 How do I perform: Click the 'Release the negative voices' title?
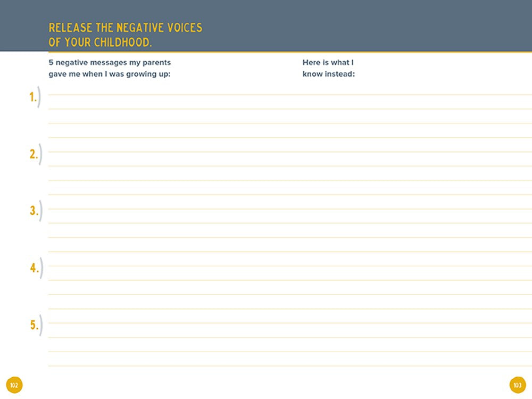[125, 28]
